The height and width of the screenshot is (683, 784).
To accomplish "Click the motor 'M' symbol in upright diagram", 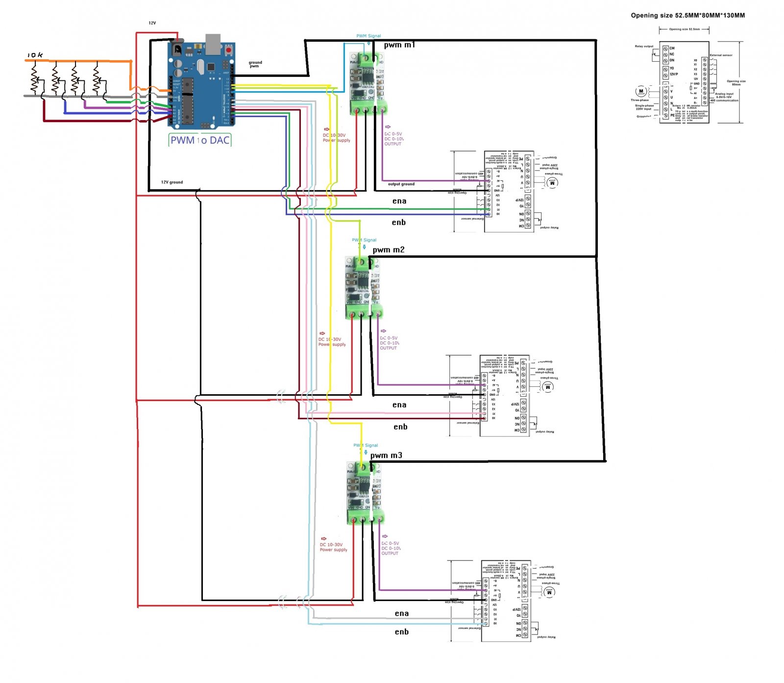I will click(641, 92).
